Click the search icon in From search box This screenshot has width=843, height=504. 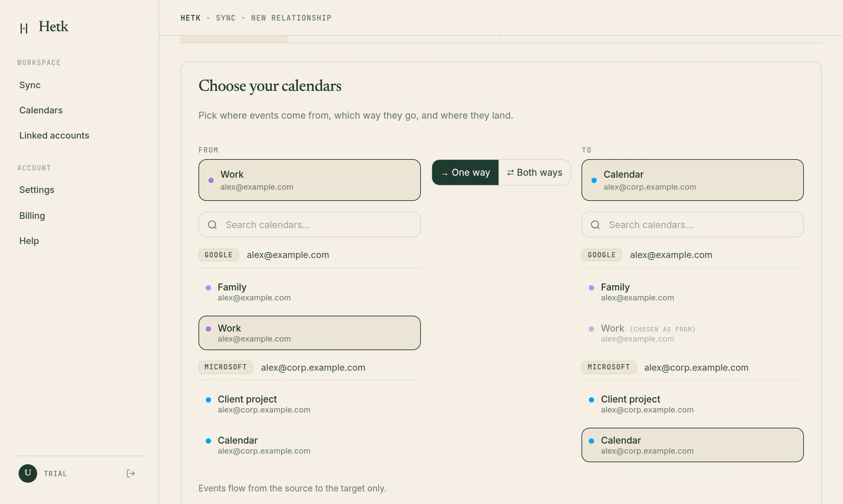pyautogui.click(x=212, y=224)
